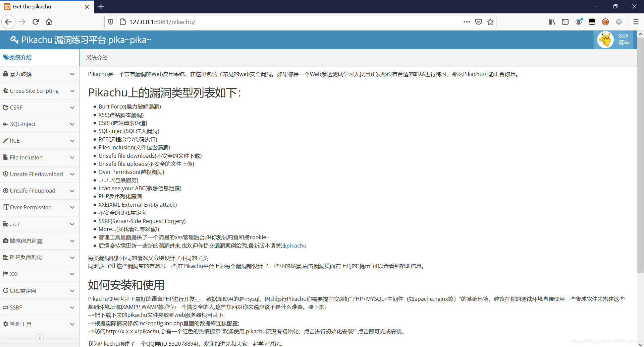
Task: Save page to Pocket icon
Action: click(479, 22)
